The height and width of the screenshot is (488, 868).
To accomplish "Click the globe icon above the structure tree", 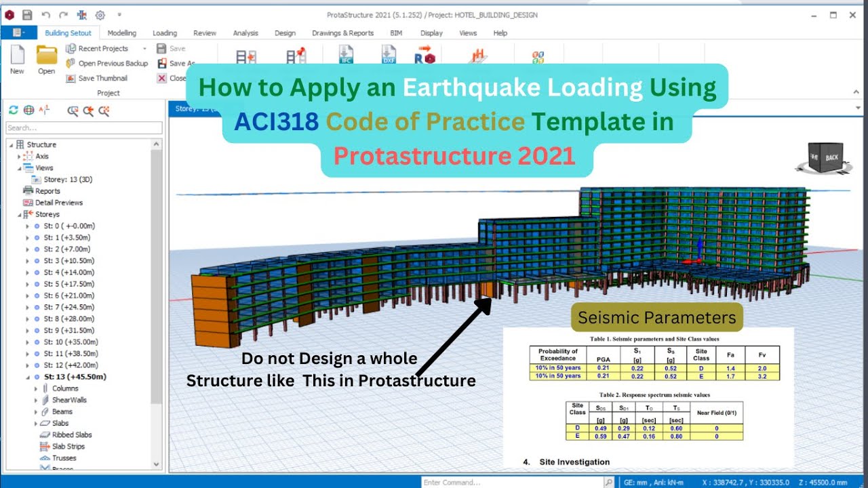I will click(x=28, y=110).
